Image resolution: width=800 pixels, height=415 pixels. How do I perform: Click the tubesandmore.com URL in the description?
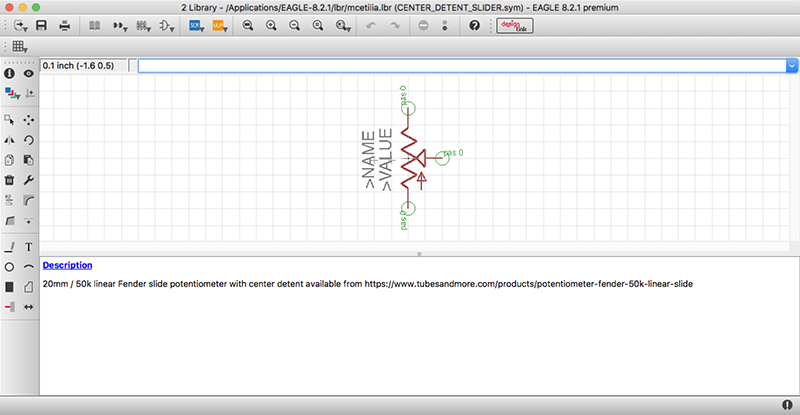[x=529, y=284]
